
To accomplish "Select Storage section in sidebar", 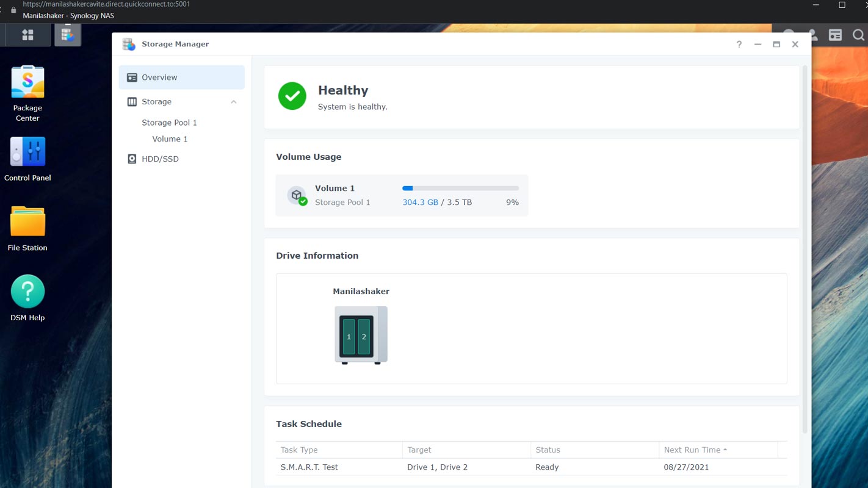I will [182, 102].
